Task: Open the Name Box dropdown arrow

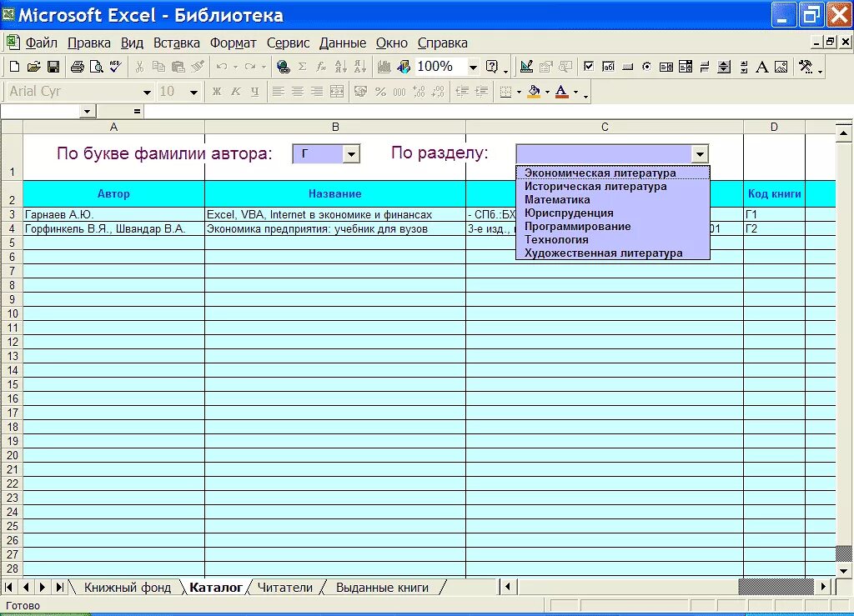Action: pyautogui.click(x=87, y=112)
